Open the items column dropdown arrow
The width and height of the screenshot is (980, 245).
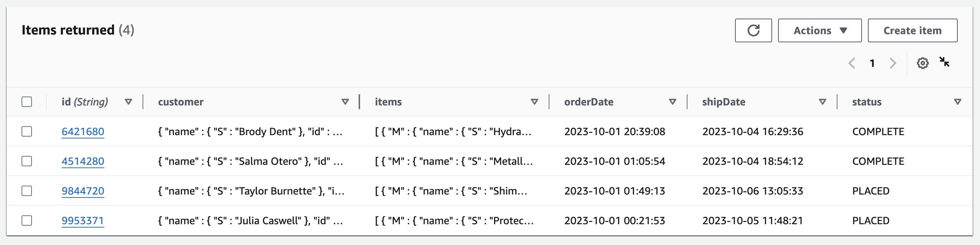click(x=534, y=102)
